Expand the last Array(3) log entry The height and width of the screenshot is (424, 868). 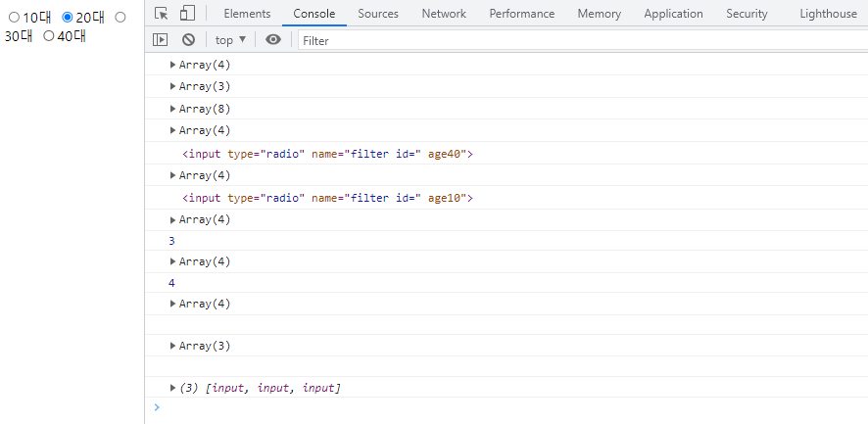click(x=172, y=346)
